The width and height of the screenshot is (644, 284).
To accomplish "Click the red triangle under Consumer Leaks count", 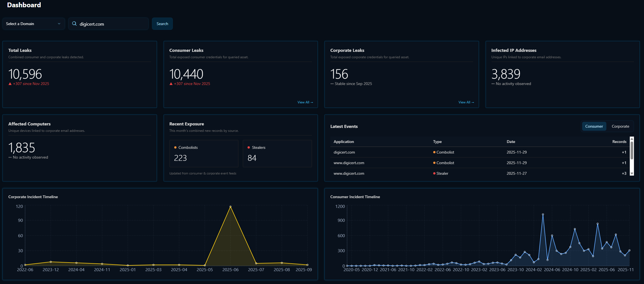I will tap(171, 84).
